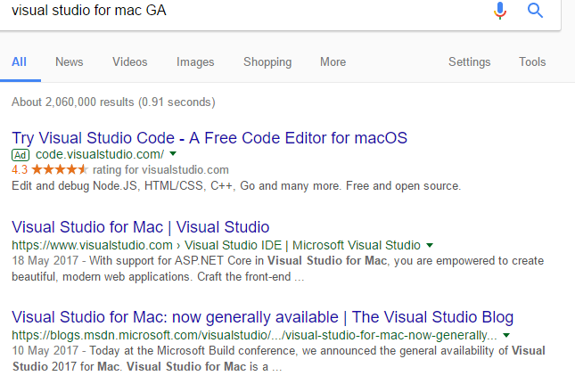Image resolution: width=575 pixels, height=392 pixels.
Task: Expand the arrow after Microsoft Visual Studio breadcrumb
Action: [430, 245]
